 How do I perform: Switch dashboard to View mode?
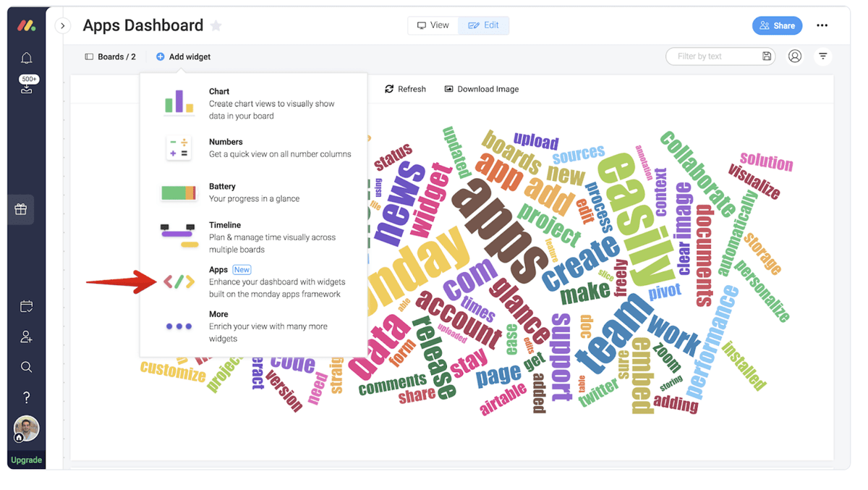point(433,25)
